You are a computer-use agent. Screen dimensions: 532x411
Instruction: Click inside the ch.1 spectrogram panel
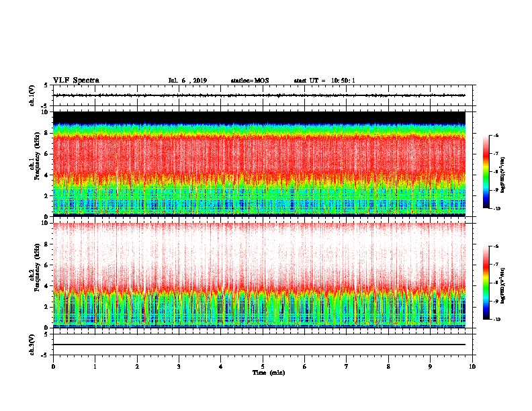click(x=259, y=164)
